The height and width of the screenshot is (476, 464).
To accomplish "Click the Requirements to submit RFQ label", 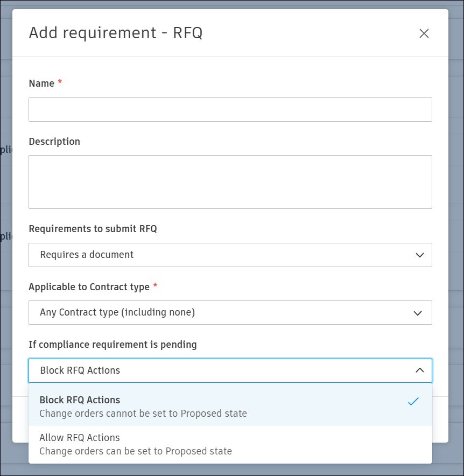I will (93, 229).
